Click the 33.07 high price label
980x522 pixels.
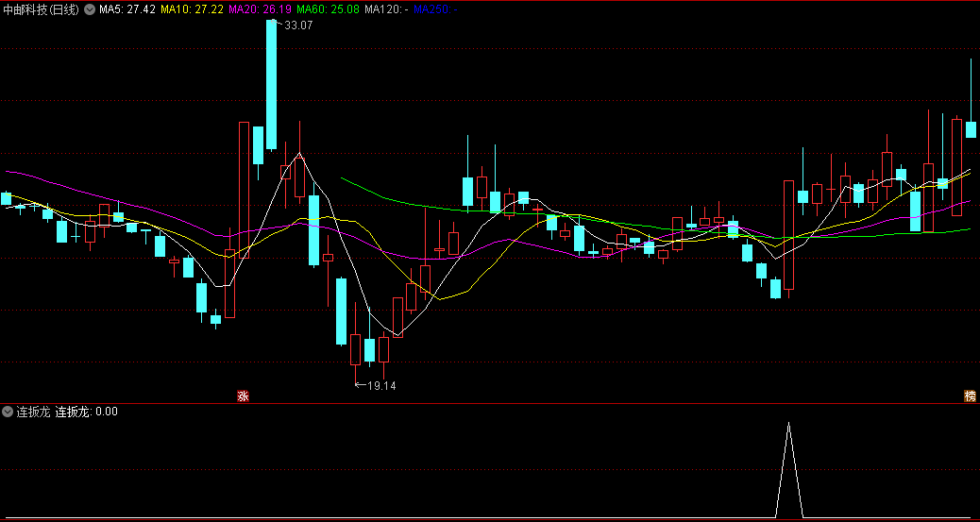click(298, 25)
